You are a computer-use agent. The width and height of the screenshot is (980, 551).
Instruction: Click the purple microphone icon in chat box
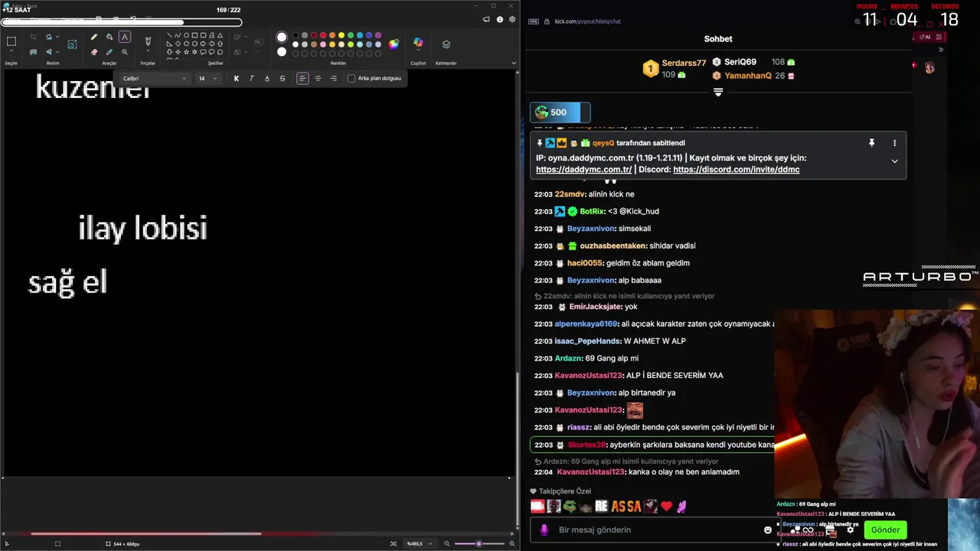(x=544, y=530)
